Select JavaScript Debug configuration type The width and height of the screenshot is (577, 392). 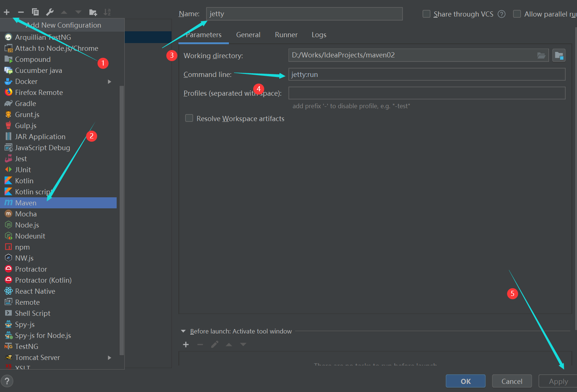point(59,148)
